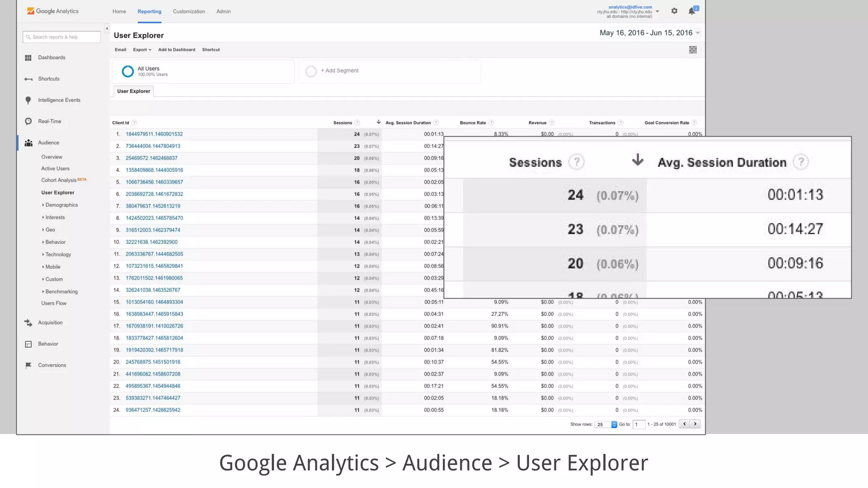Go to next page of results

(695, 424)
